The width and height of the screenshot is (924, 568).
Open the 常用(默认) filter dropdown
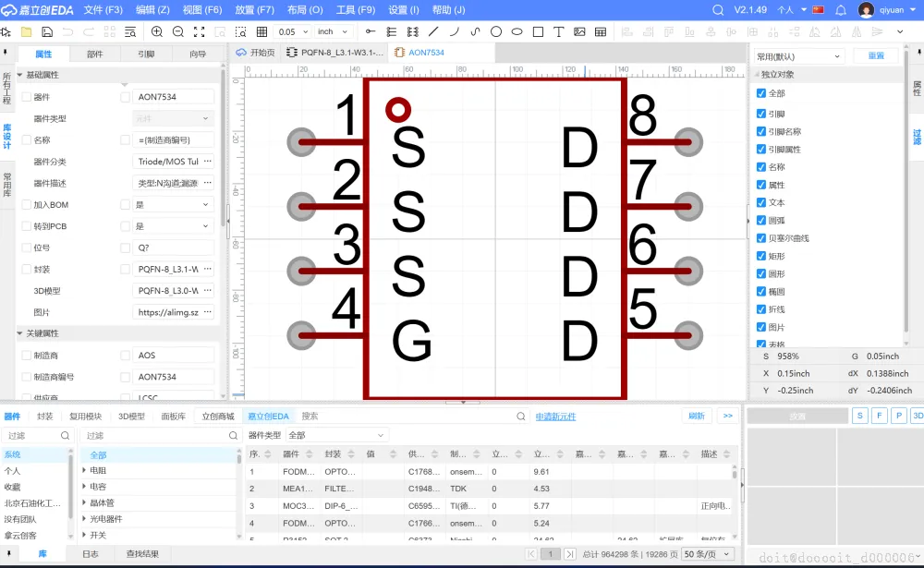tap(799, 56)
